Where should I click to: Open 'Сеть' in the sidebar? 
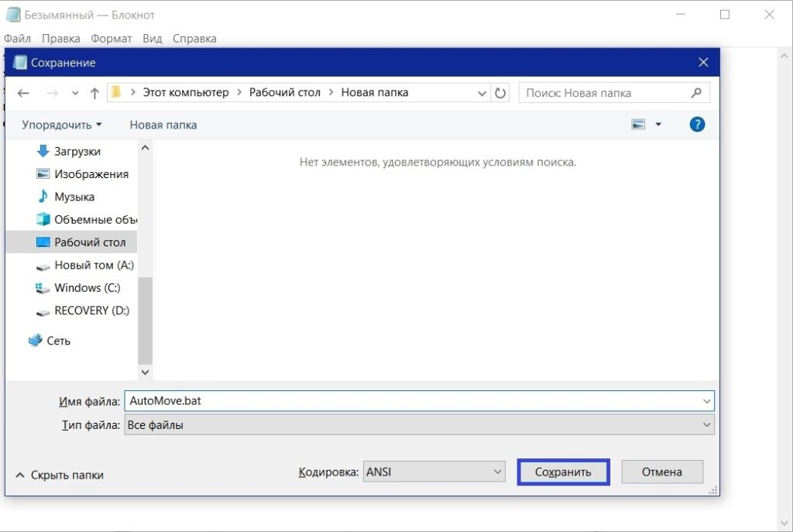(59, 341)
